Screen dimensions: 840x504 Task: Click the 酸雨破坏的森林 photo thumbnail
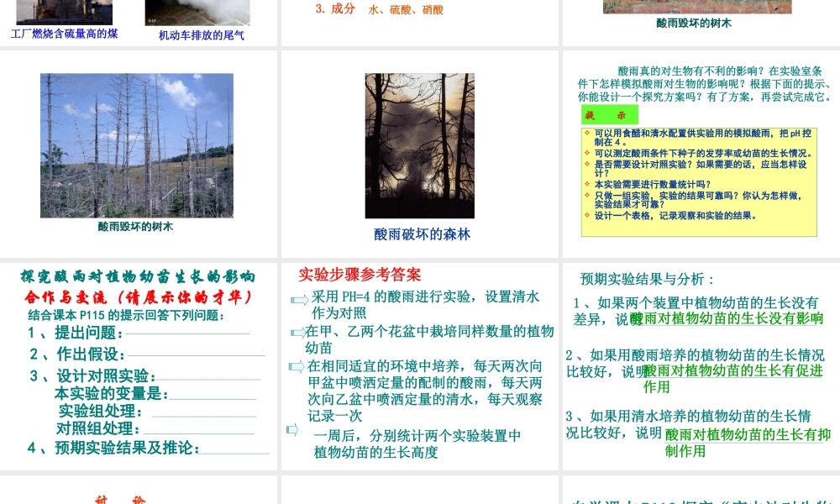pyautogui.click(x=419, y=144)
